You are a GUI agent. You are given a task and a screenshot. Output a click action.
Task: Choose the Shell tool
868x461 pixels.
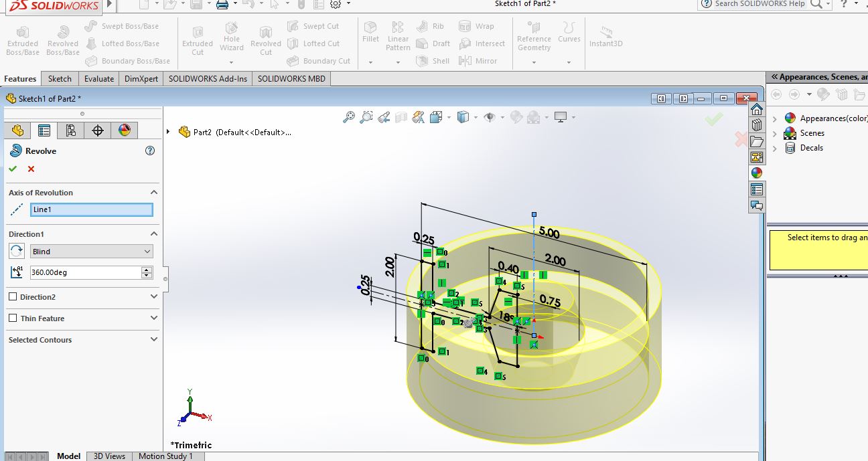point(433,61)
